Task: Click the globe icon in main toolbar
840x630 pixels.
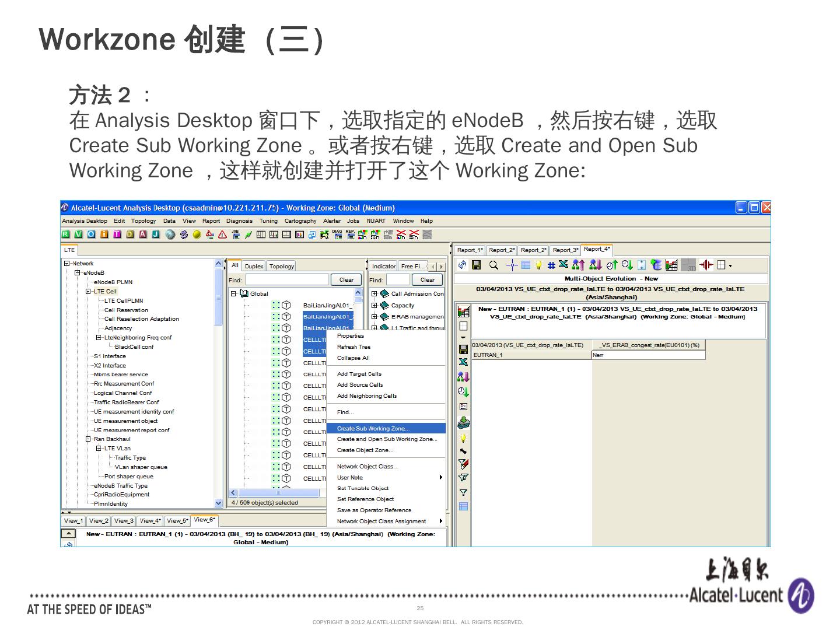Action: click(x=170, y=235)
